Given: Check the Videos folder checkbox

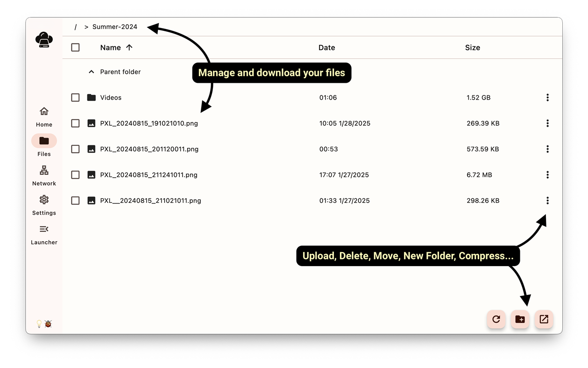Looking at the screenshot, I should (x=75, y=97).
